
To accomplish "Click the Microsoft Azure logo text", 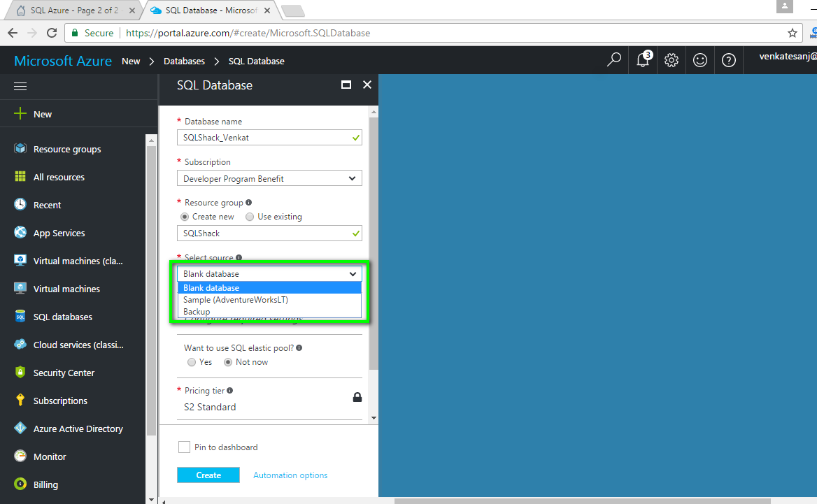I will (x=63, y=61).
